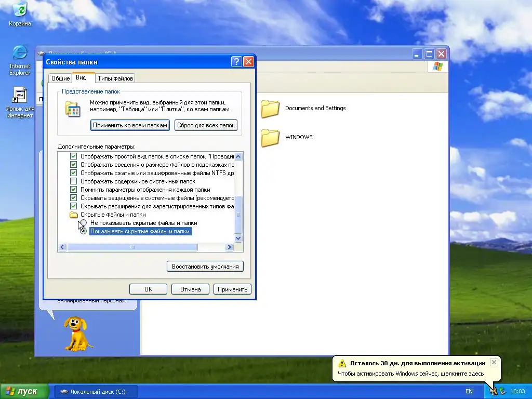Image resolution: width=532 pixels, height=399 pixels.
Task: Select 'Показывать скрытые файлы и папки' radio
Action: [x=83, y=231]
